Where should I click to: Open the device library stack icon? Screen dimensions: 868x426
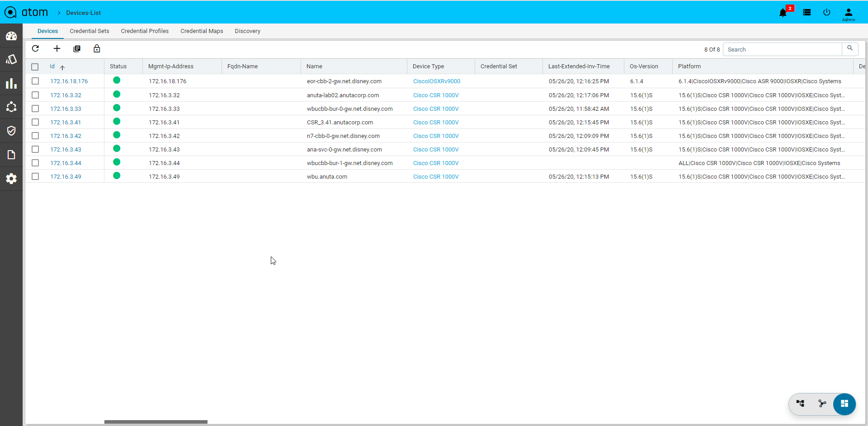click(77, 49)
